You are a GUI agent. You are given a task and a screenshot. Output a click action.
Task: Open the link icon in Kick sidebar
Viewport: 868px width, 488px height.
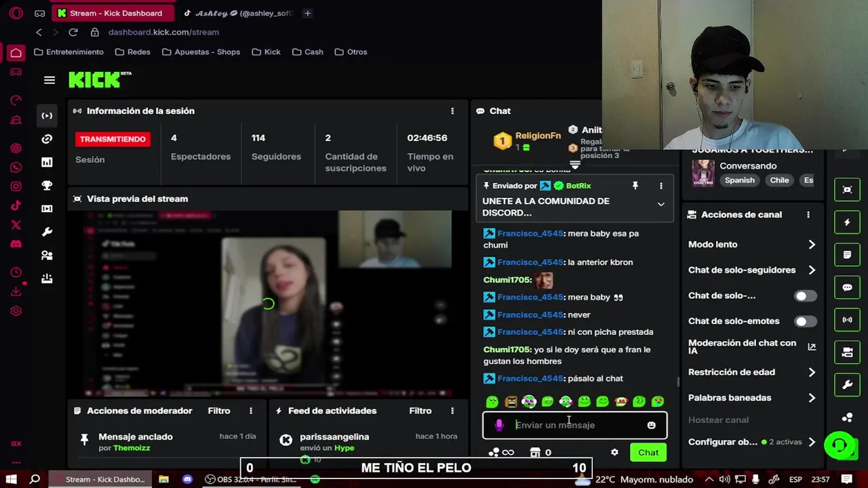click(47, 139)
